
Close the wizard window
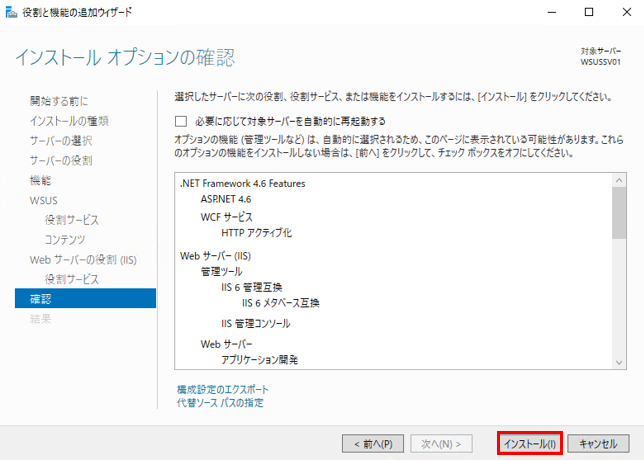point(627,12)
